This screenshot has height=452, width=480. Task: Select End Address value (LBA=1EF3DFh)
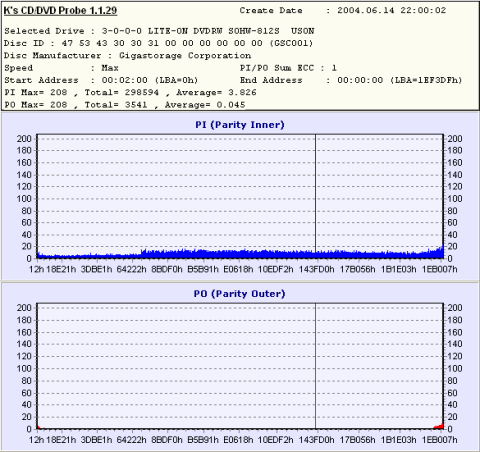tap(426, 80)
